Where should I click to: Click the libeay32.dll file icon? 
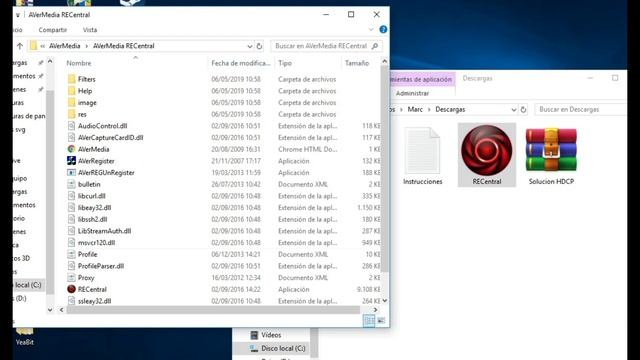coord(71,207)
